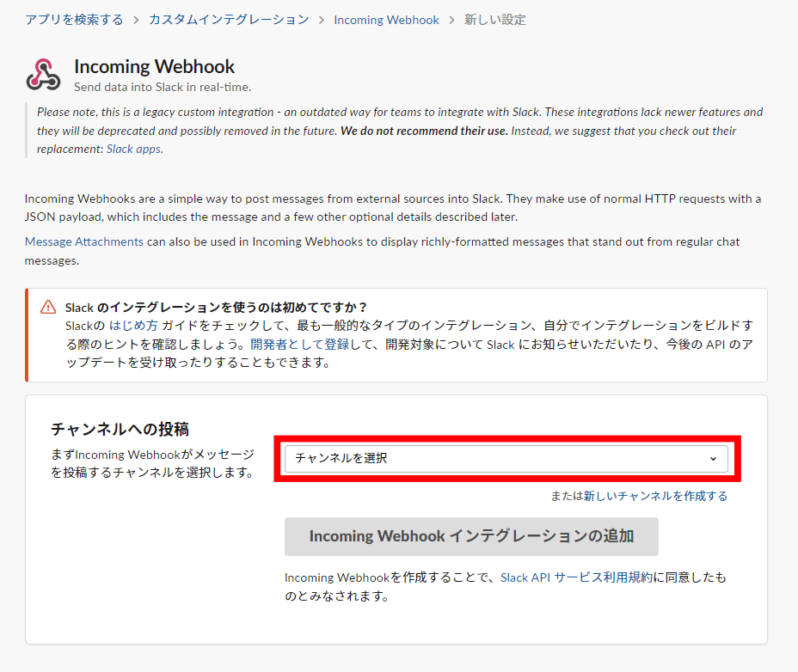
Task: Click Incoming Webhook インテグレーションの追加 button
Action: 471,537
